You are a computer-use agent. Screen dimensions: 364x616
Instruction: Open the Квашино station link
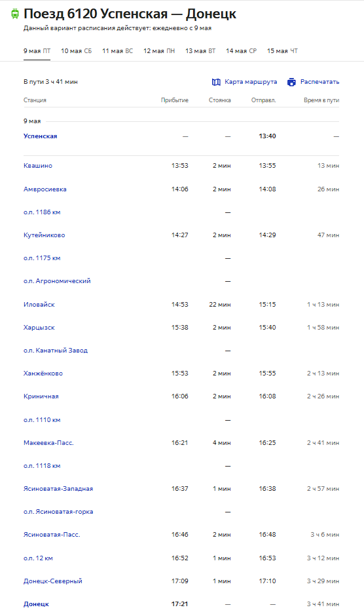[38, 165]
